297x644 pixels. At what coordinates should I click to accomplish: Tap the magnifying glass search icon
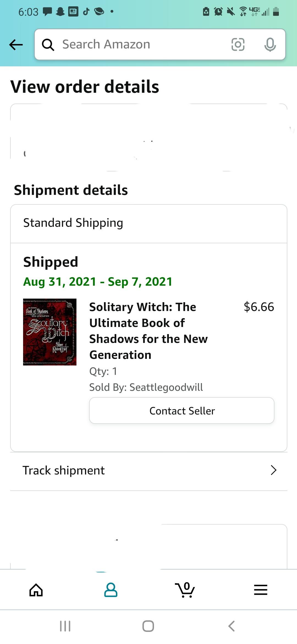pyautogui.click(x=48, y=45)
